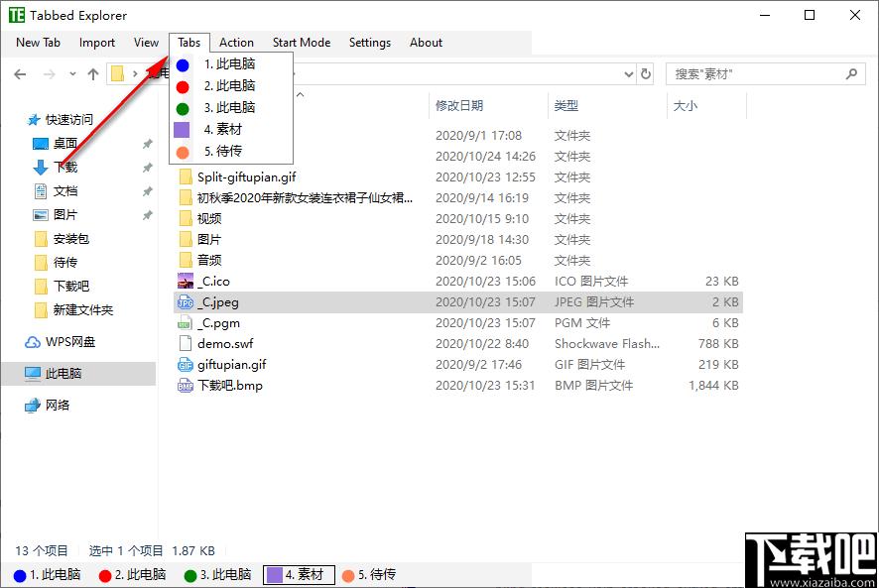The width and height of the screenshot is (879, 588).
Task: Choose orange dot 5. 待传 in Tabs dropdown
Action: tap(231, 152)
